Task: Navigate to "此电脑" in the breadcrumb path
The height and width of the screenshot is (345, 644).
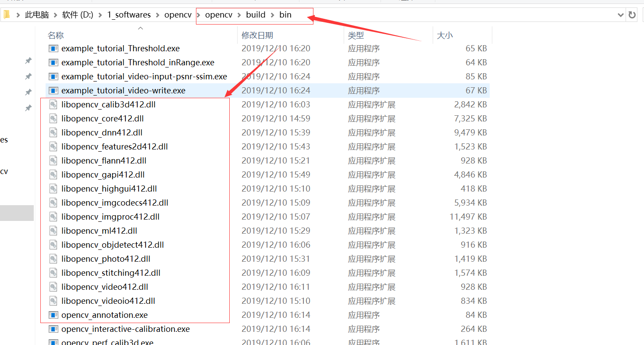Action: click(36, 14)
